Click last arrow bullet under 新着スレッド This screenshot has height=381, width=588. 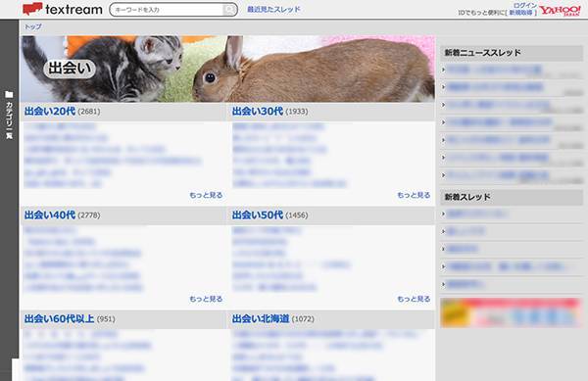[x=444, y=284]
